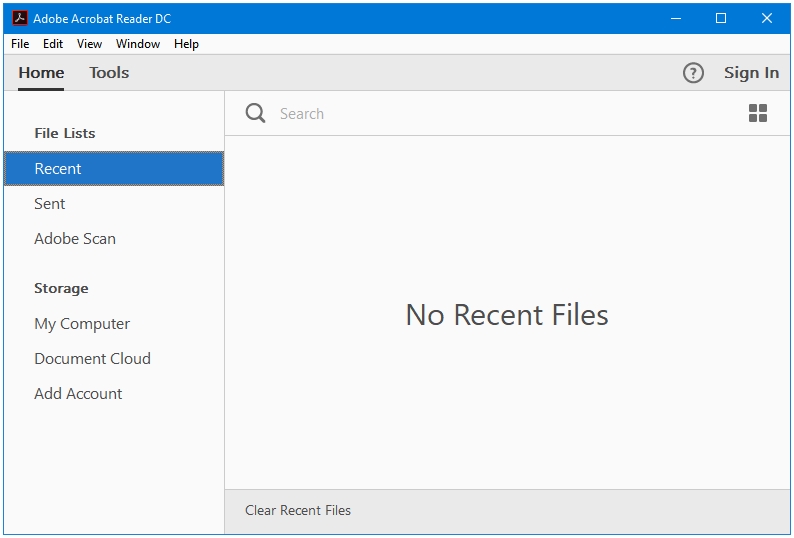
Task: Switch to the Tools tab
Action: (x=109, y=73)
